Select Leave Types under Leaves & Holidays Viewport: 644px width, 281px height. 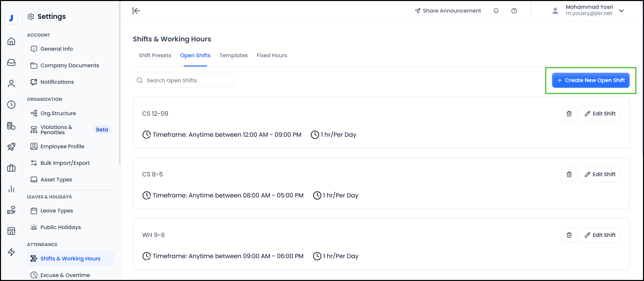[x=57, y=210]
